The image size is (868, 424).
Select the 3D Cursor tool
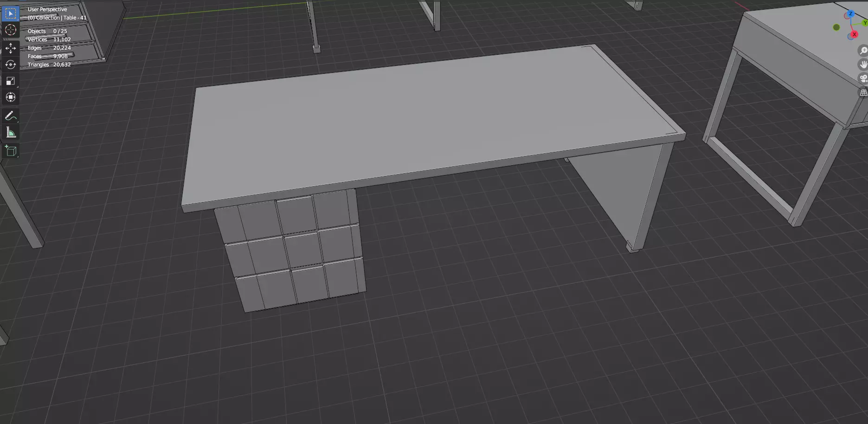point(10,30)
